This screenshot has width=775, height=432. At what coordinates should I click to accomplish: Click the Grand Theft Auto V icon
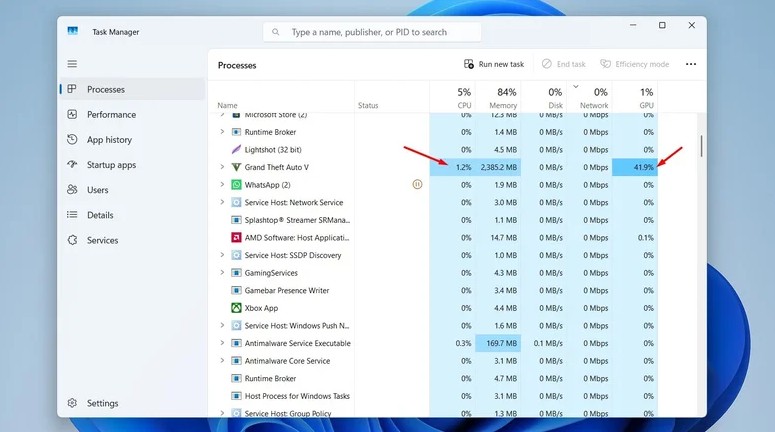[236, 167]
